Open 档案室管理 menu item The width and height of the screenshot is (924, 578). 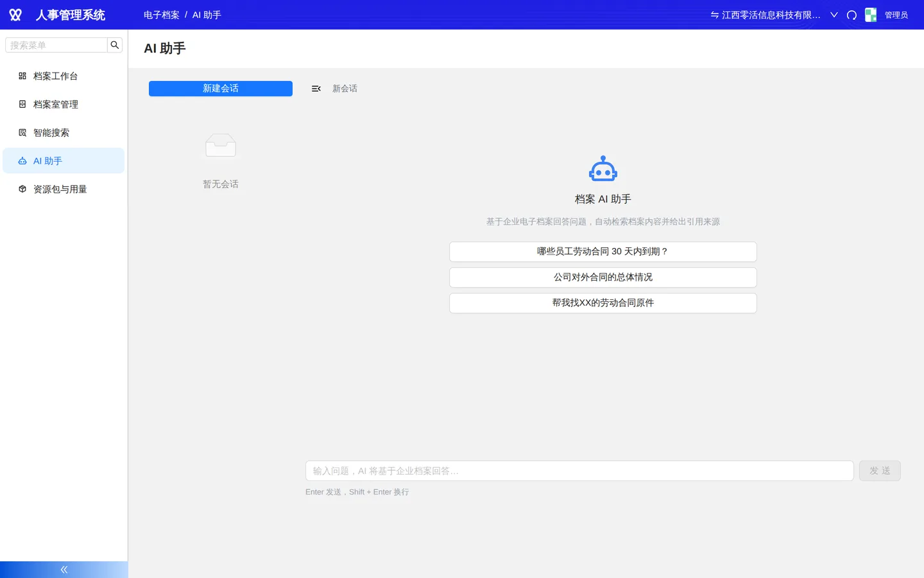tap(64, 104)
